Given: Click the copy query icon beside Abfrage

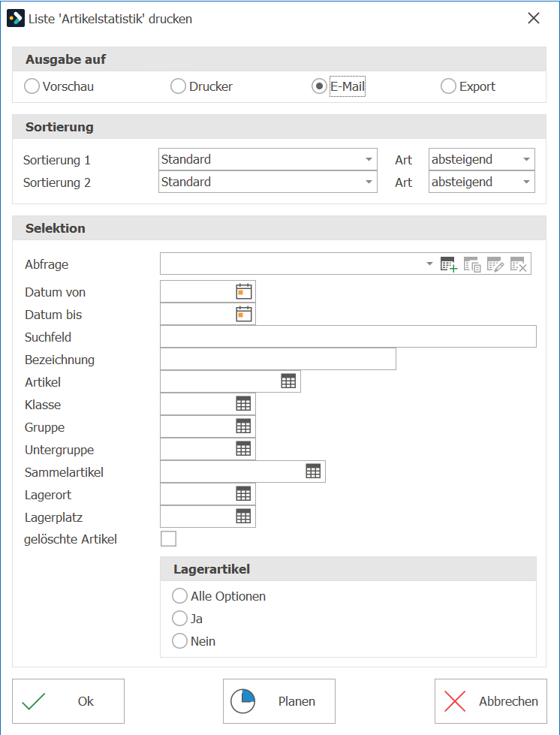Looking at the screenshot, I should (x=472, y=264).
